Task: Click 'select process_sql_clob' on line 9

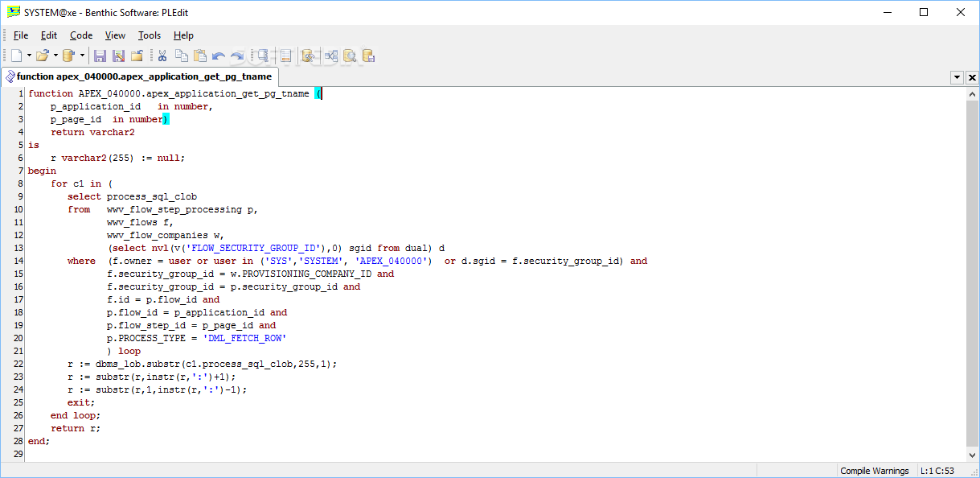Action: pos(132,196)
